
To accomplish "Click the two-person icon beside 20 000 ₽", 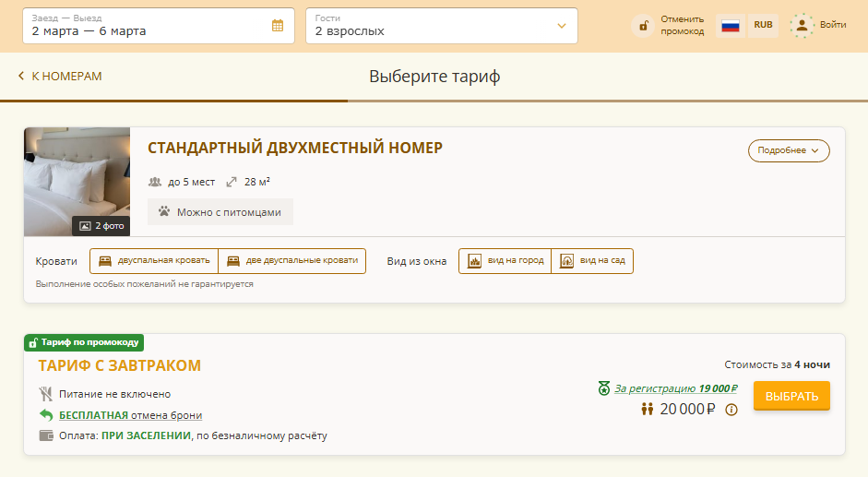I will (648, 410).
